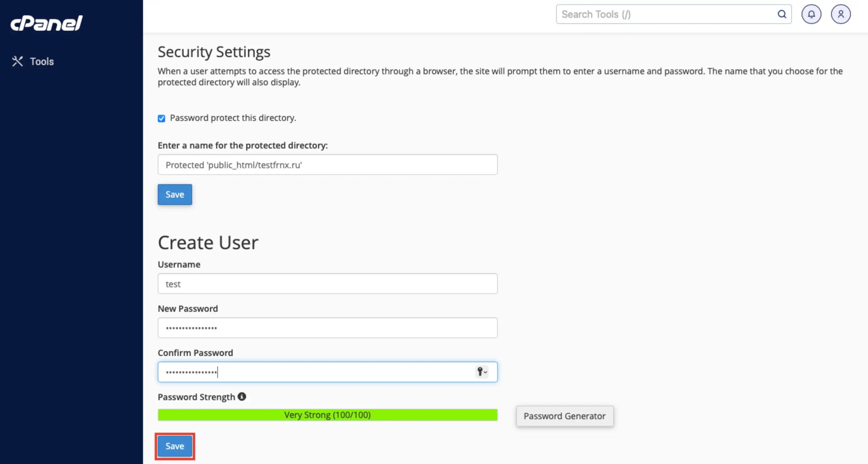Viewport: 868px width, 464px height.
Task: Click the Tools wrench icon in sidebar
Action: pos(17,61)
